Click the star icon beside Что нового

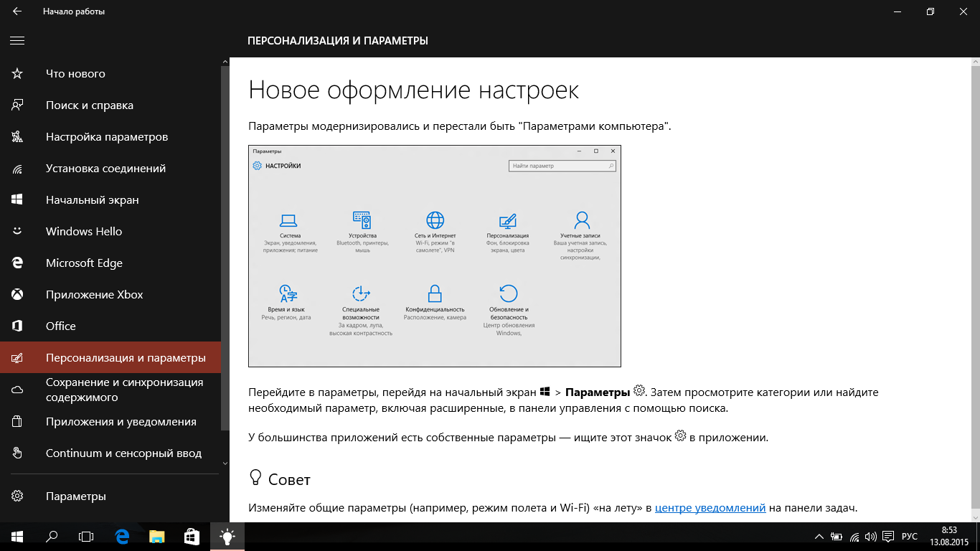click(17, 74)
